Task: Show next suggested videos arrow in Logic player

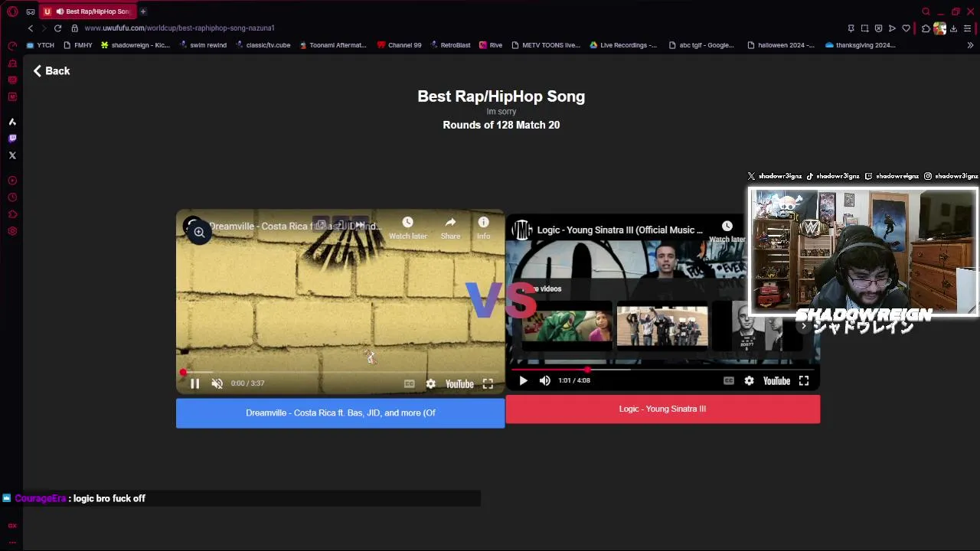Action: click(803, 327)
